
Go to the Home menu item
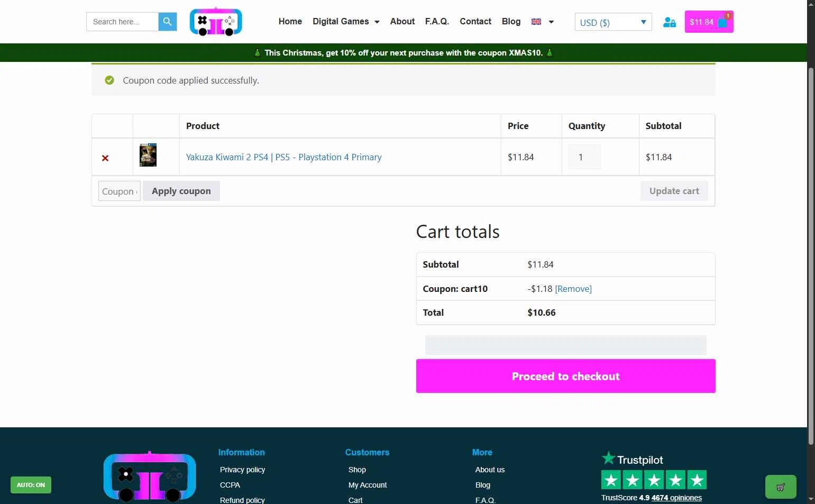coord(290,22)
